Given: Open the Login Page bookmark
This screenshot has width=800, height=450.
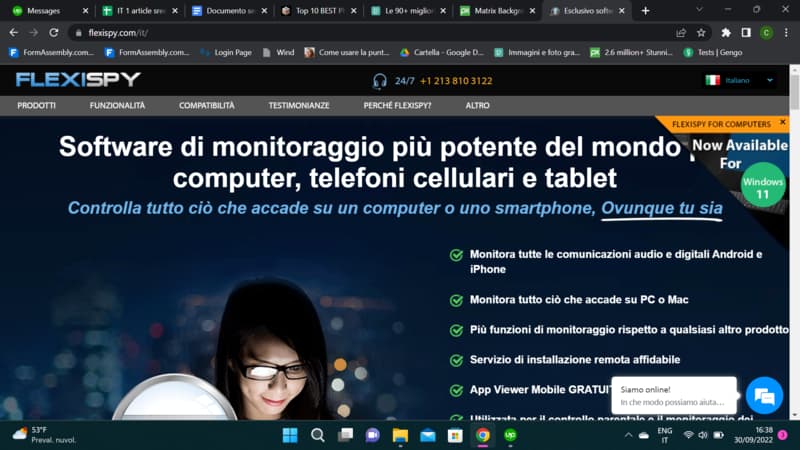Looking at the screenshot, I should [226, 53].
